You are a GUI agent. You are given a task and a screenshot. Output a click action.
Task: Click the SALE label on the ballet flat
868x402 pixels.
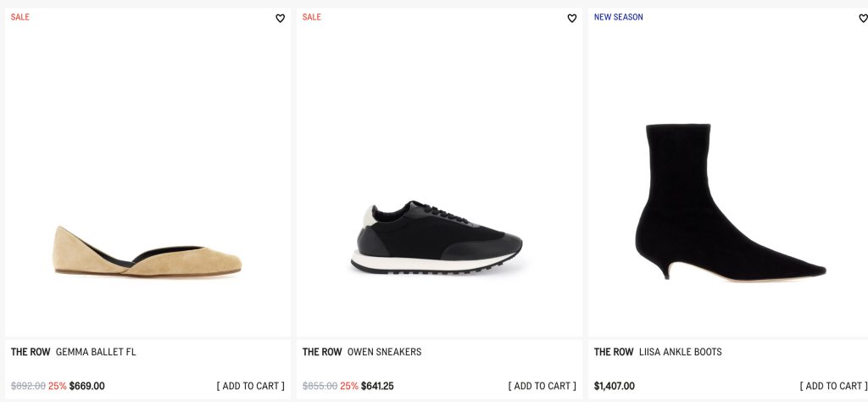(x=20, y=17)
